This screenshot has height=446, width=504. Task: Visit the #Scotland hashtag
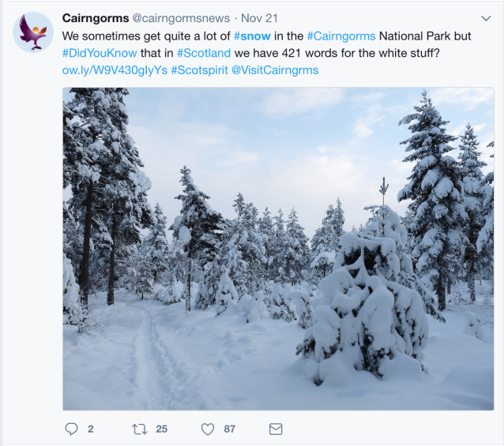[204, 53]
